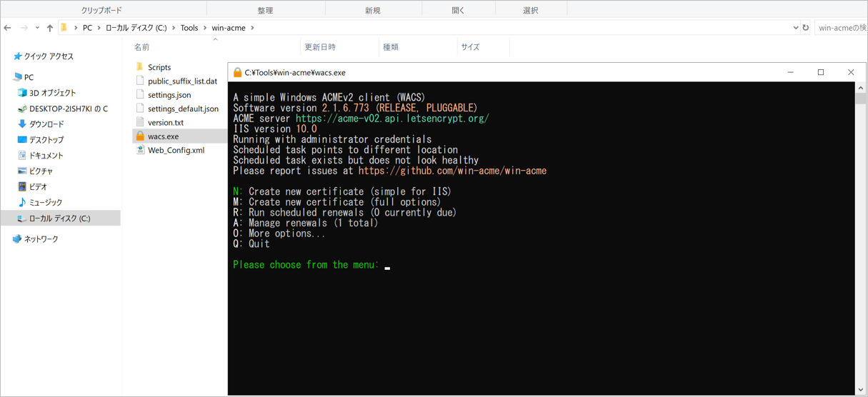Click the 開く ribbon group label
868x397 pixels.
(458, 10)
